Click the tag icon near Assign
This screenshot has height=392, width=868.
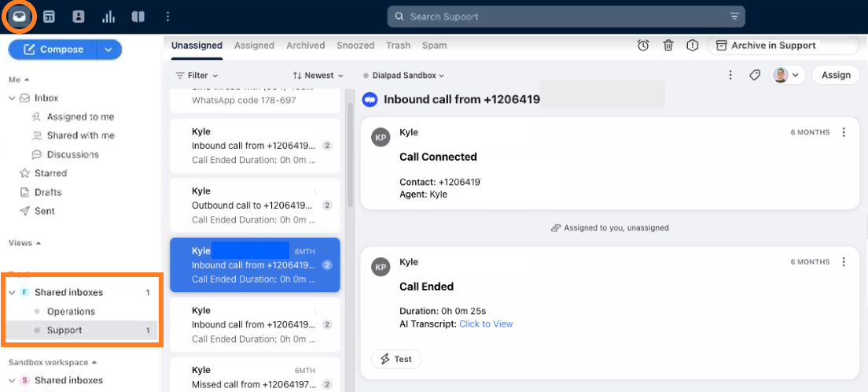click(x=755, y=75)
